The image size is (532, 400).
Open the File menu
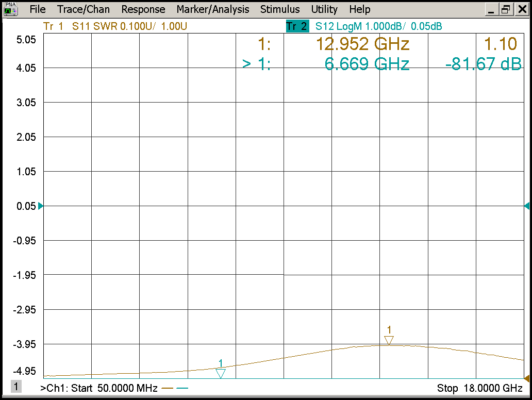coord(37,9)
